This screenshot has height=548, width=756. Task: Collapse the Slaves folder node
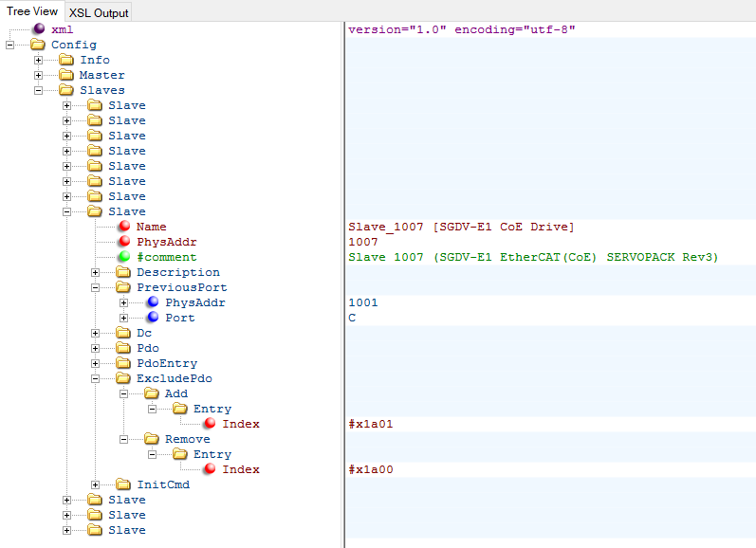click(39, 90)
